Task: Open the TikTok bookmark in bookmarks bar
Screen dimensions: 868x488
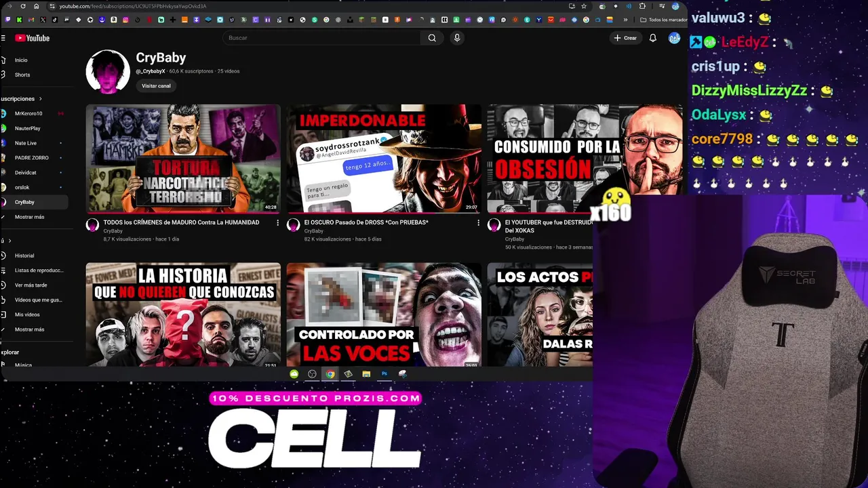Action: [55, 20]
